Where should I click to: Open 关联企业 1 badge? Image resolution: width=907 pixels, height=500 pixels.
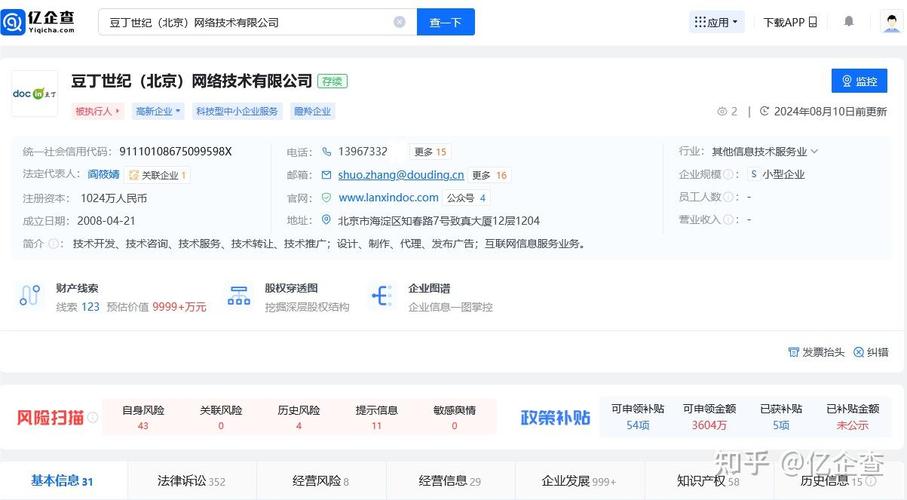pyautogui.click(x=157, y=175)
